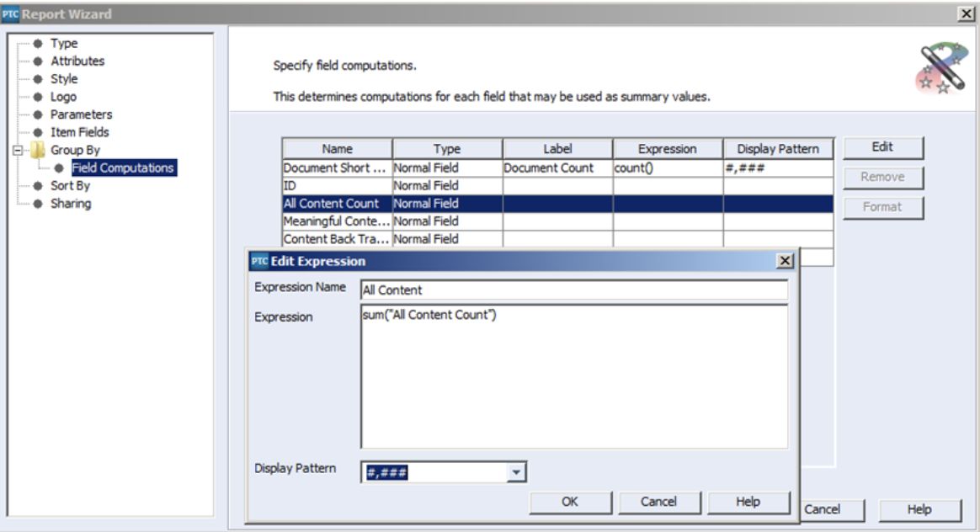Select the Group By folder node
Image resolution: width=980 pixels, height=532 pixels.
[75, 150]
